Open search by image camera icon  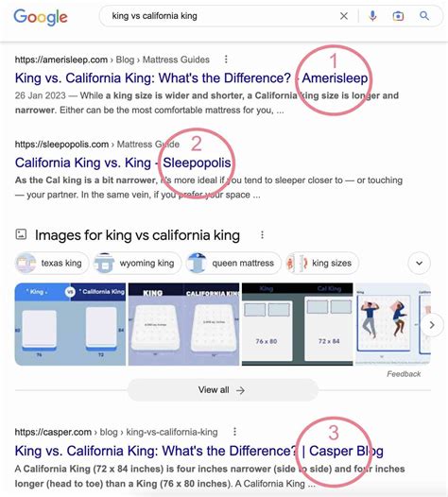pos(398,16)
